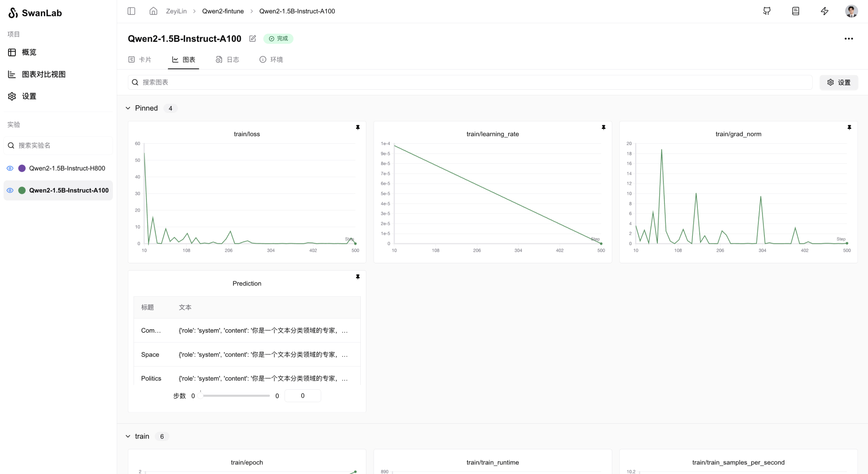Unpin the train/loss chart
The image size is (868, 474).
[358, 127]
